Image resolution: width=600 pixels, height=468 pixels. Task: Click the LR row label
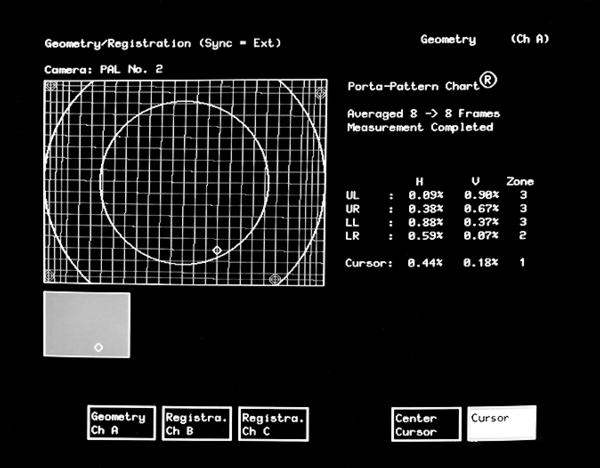[352, 236]
